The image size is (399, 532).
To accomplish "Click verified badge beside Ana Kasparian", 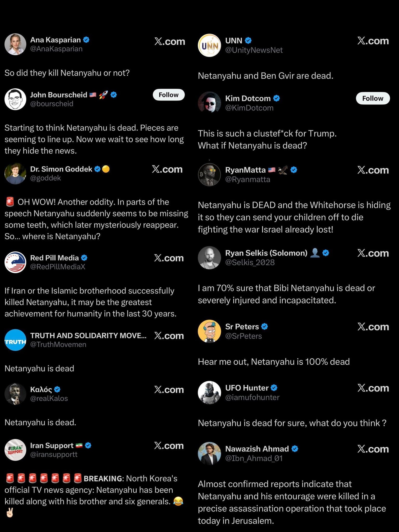I will (x=86, y=40).
